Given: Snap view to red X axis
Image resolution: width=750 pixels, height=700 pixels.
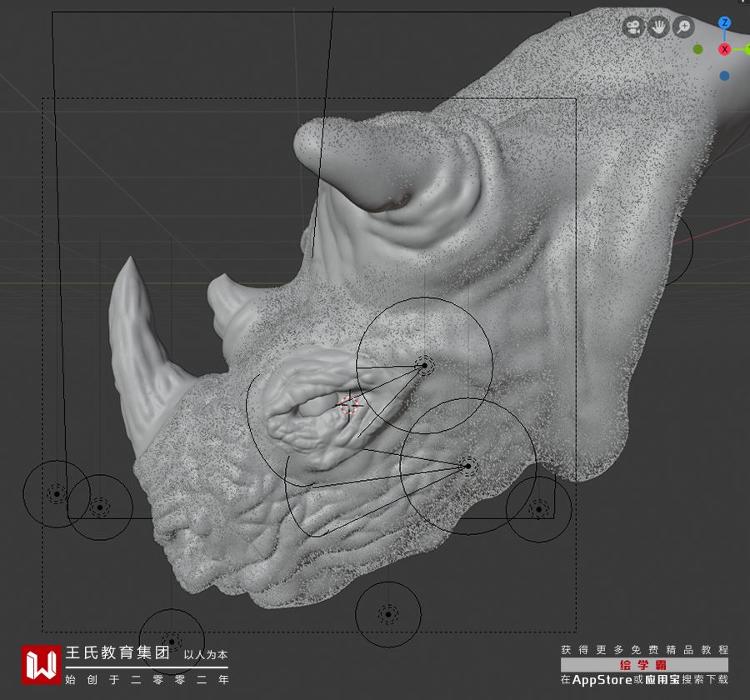Looking at the screenshot, I should tap(725, 49).
